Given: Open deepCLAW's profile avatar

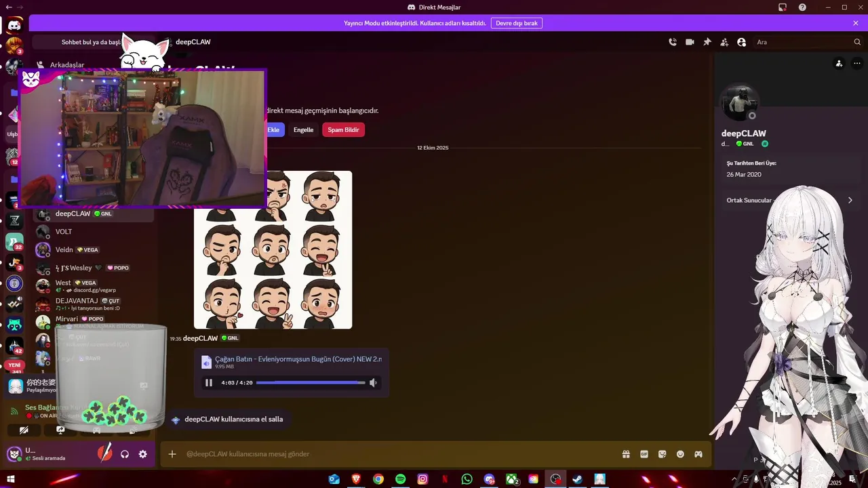Looking at the screenshot, I should (739, 102).
